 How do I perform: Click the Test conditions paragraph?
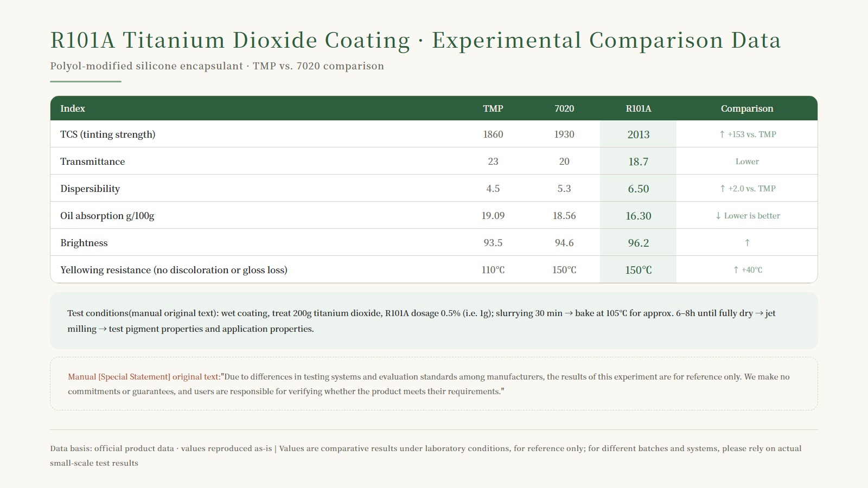point(422,321)
